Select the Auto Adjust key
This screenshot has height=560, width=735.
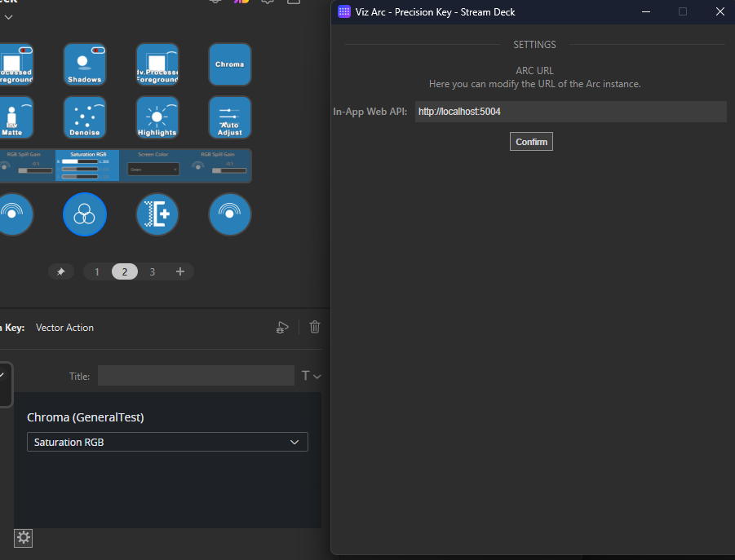[x=230, y=117]
